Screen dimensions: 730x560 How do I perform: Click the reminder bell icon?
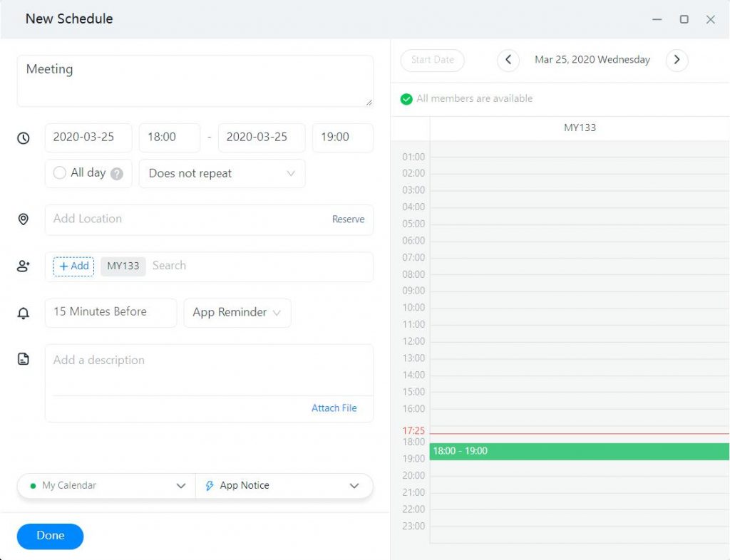(x=24, y=313)
